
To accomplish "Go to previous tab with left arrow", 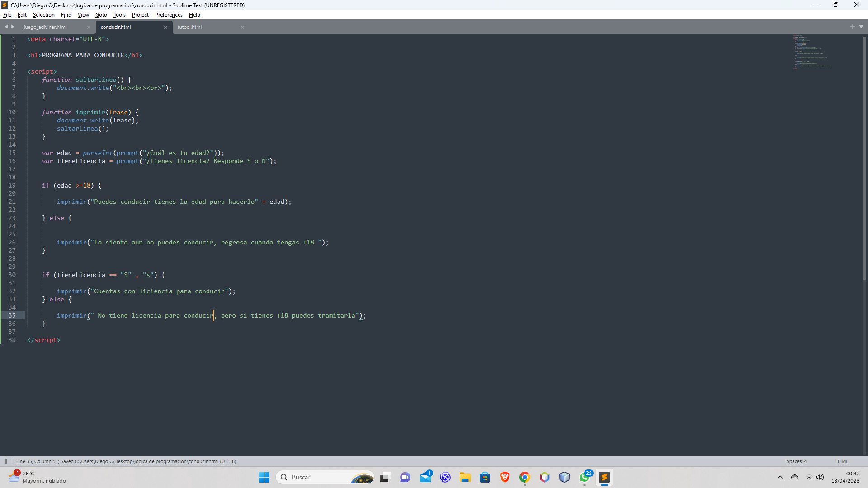I will tap(6, 27).
